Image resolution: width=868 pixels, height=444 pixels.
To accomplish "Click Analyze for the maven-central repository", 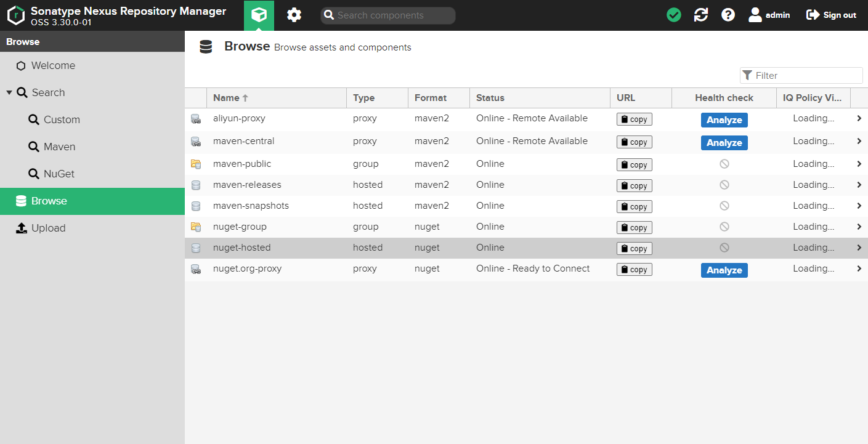I will [724, 142].
